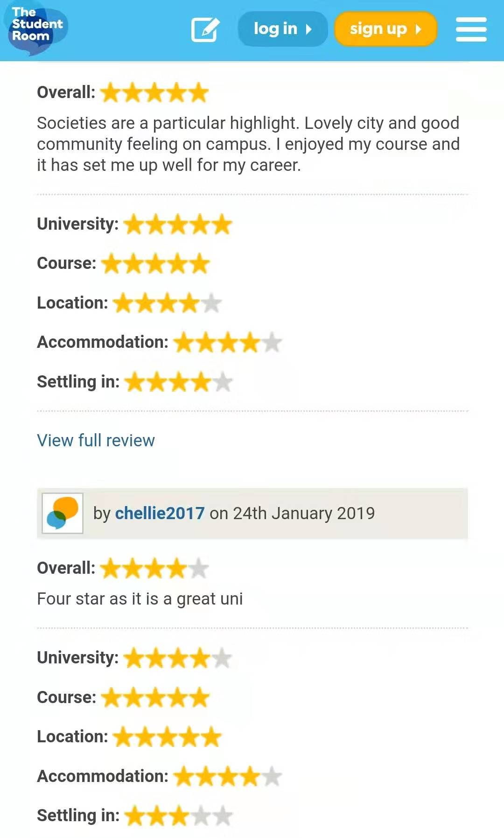Open chellie2017 user profile link
The width and height of the screenshot is (504, 838).
click(x=160, y=513)
